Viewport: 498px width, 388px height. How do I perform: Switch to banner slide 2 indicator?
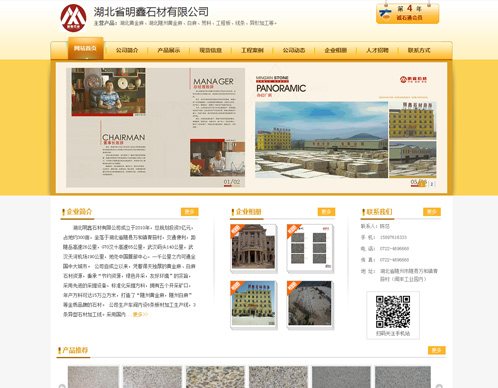point(432,184)
